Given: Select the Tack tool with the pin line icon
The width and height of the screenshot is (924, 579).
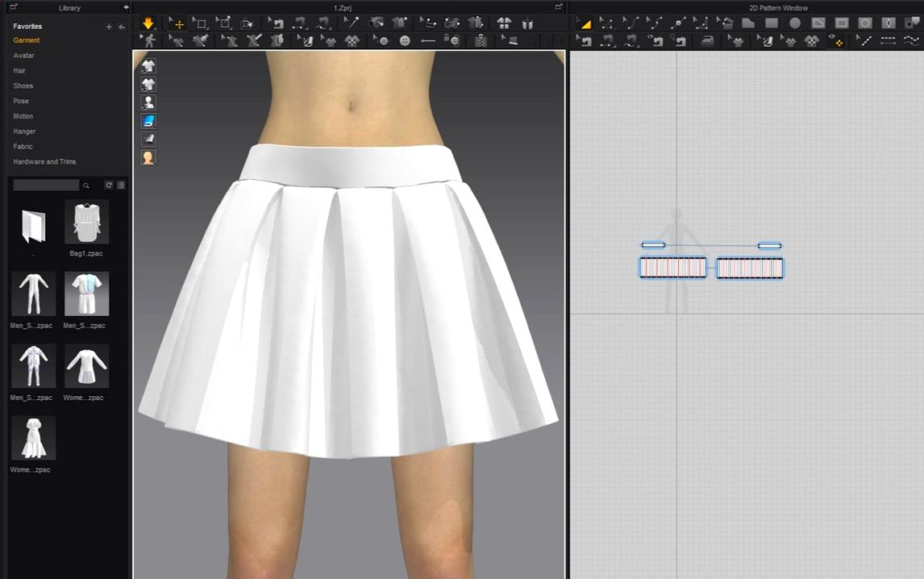Looking at the screenshot, I should click(x=352, y=23).
